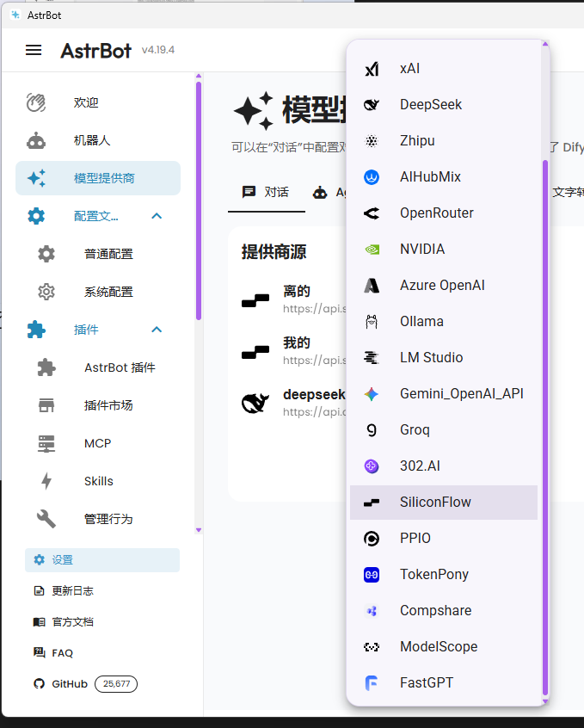Click the LM Studio logo icon
The width and height of the screenshot is (584, 728).
click(x=372, y=357)
